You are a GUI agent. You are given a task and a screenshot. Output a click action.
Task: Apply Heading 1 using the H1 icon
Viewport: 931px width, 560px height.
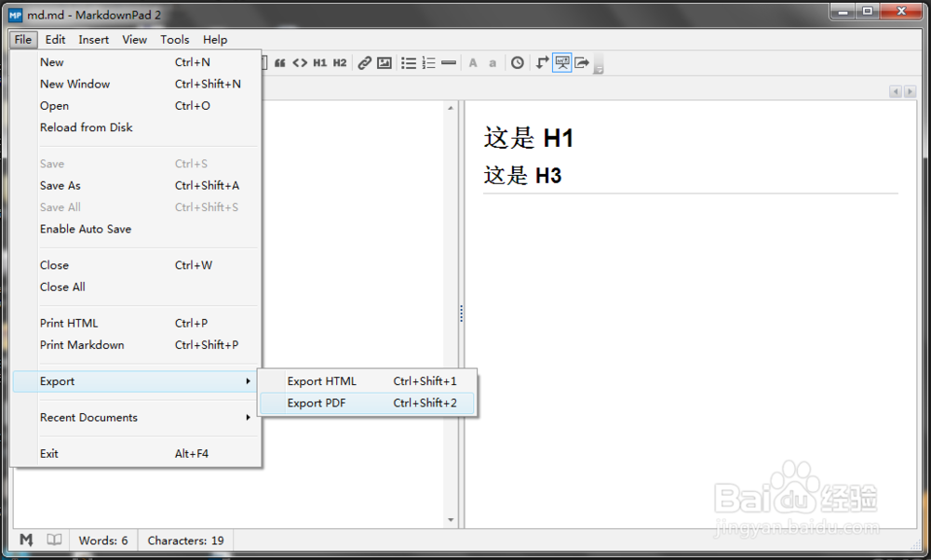pyautogui.click(x=319, y=63)
